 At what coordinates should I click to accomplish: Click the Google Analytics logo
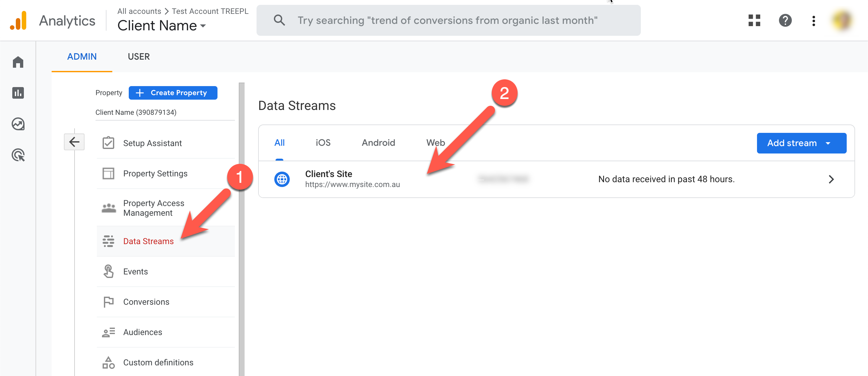(18, 20)
